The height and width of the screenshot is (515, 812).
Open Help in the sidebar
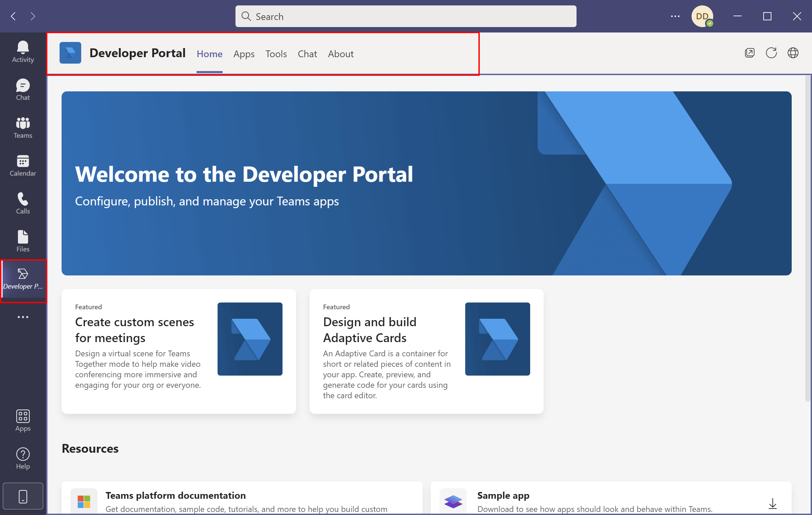coord(23,458)
